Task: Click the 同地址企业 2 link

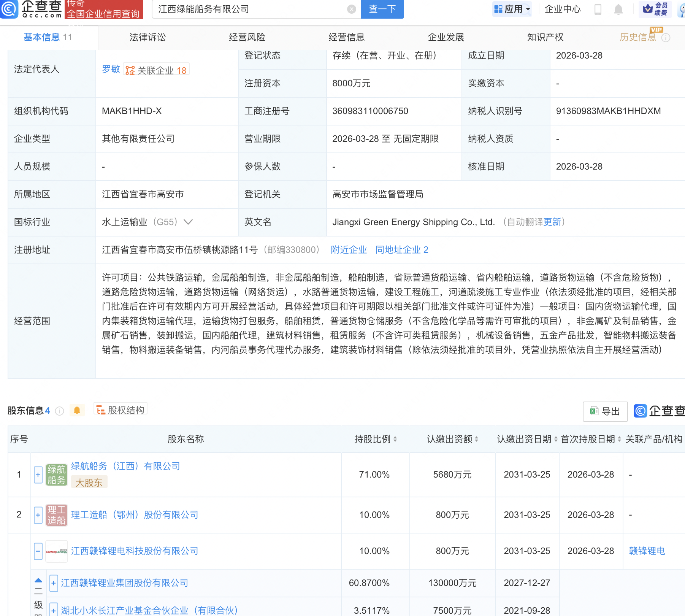Action: pyautogui.click(x=402, y=250)
